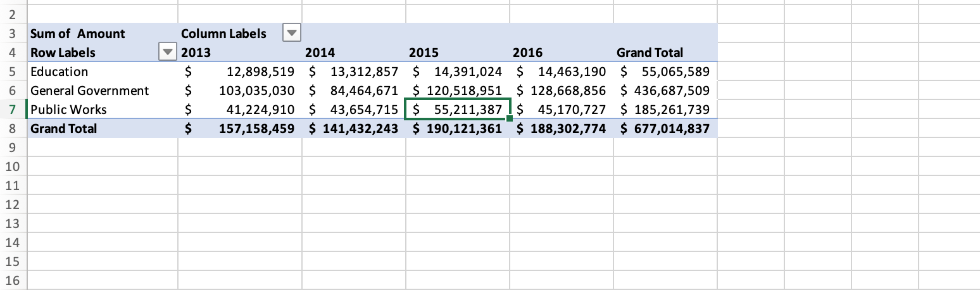The height and width of the screenshot is (290, 980).
Task: Click the overall grand total 677,014,837
Action: click(665, 129)
